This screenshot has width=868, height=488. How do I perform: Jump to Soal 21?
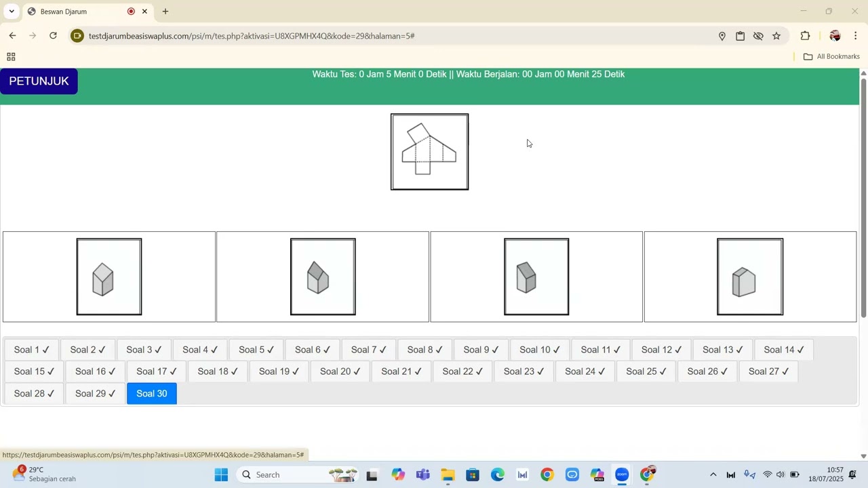click(401, 371)
